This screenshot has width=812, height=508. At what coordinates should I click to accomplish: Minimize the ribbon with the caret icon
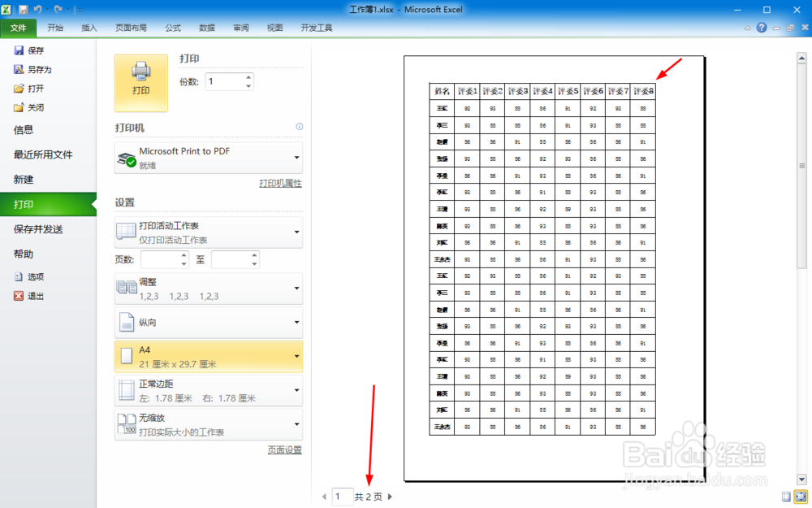[747, 28]
